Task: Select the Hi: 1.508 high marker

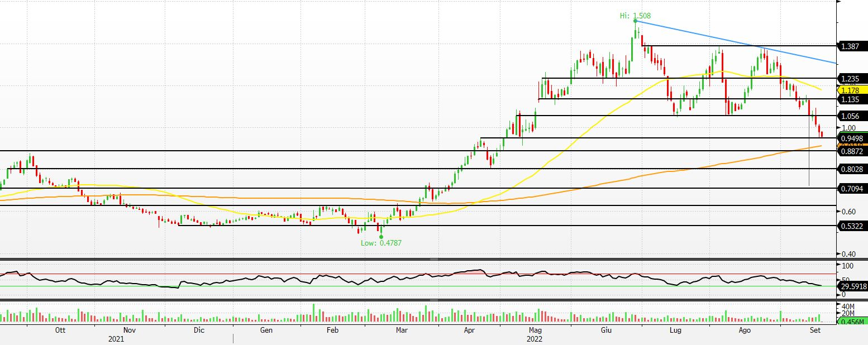Action: [x=635, y=16]
